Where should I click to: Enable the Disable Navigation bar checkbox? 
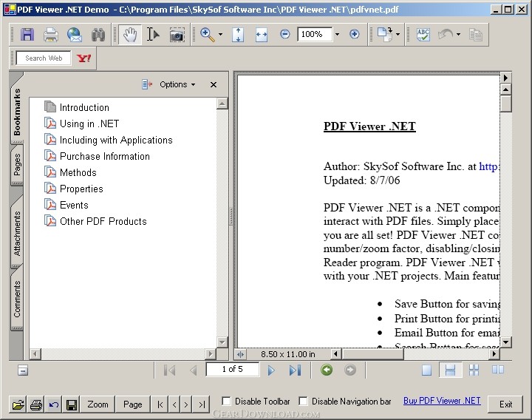click(303, 401)
